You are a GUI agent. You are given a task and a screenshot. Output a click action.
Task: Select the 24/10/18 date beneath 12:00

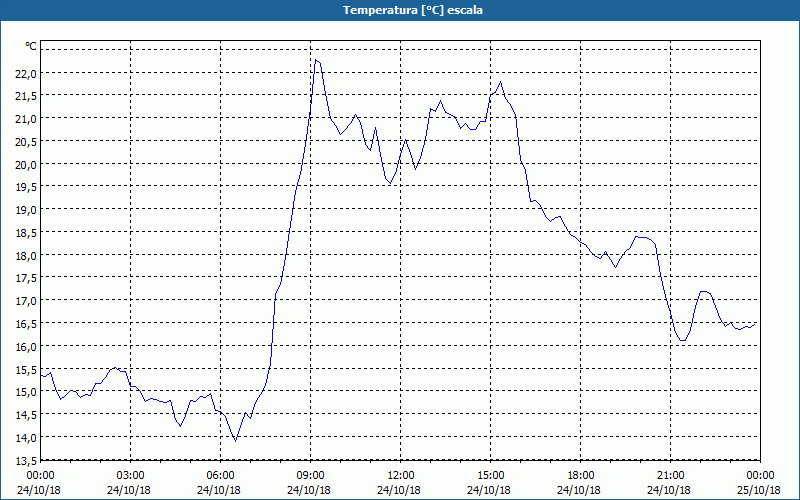tap(399, 490)
